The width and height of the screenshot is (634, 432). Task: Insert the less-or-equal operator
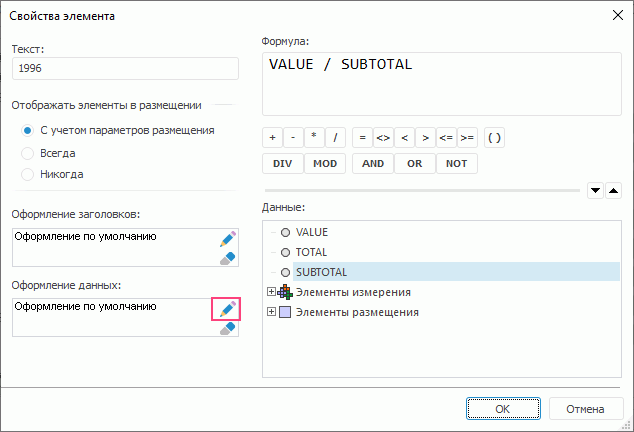tap(446, 138)
